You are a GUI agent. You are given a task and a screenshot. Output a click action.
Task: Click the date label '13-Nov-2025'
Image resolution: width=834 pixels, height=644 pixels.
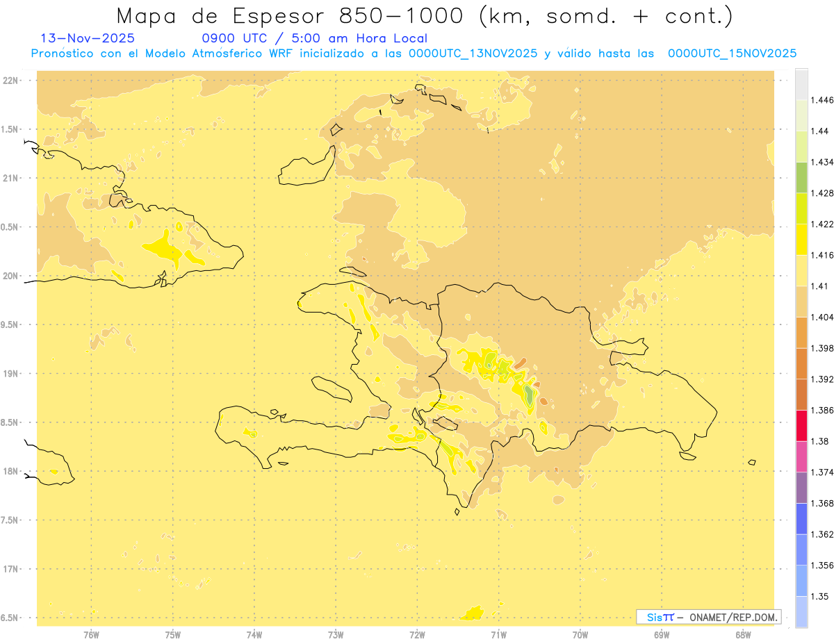88,38
